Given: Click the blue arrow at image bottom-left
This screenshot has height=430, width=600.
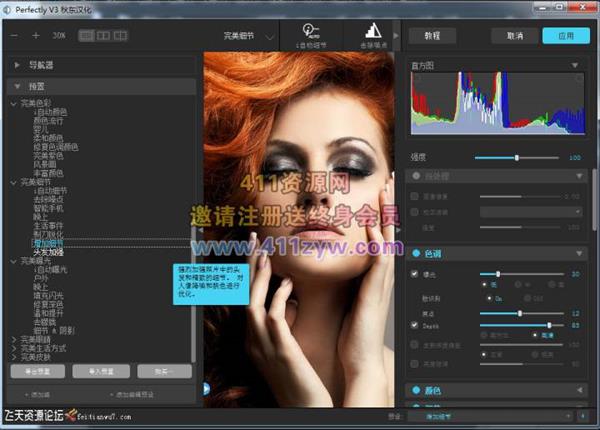Looking at the screenshot, I should click(x=207, y=388).
